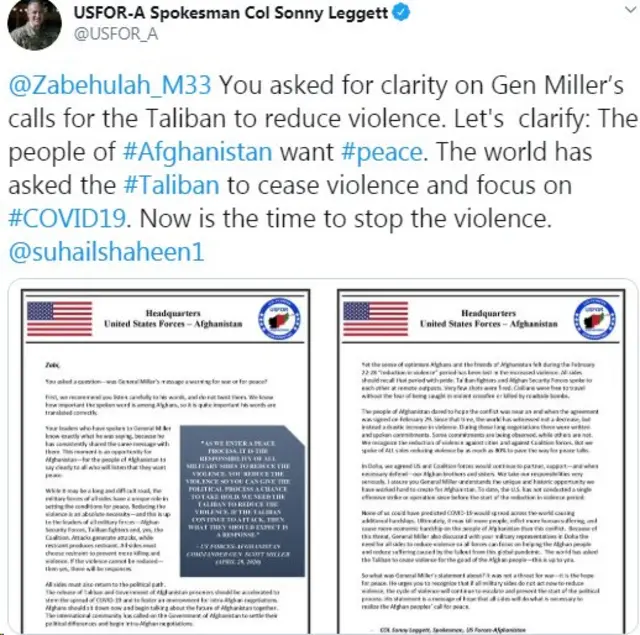
Task: Open the #peace hashtag
Action: (x=382, y=153)
